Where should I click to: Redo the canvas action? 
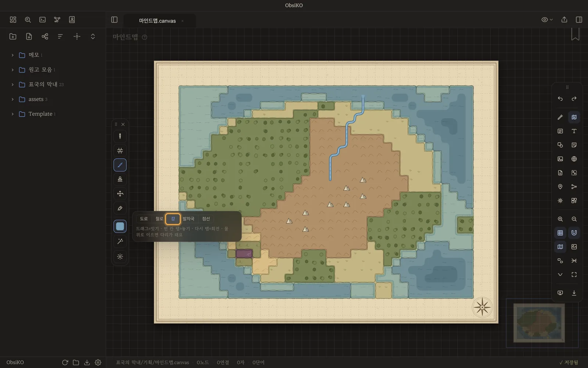[x=574, y=99]
